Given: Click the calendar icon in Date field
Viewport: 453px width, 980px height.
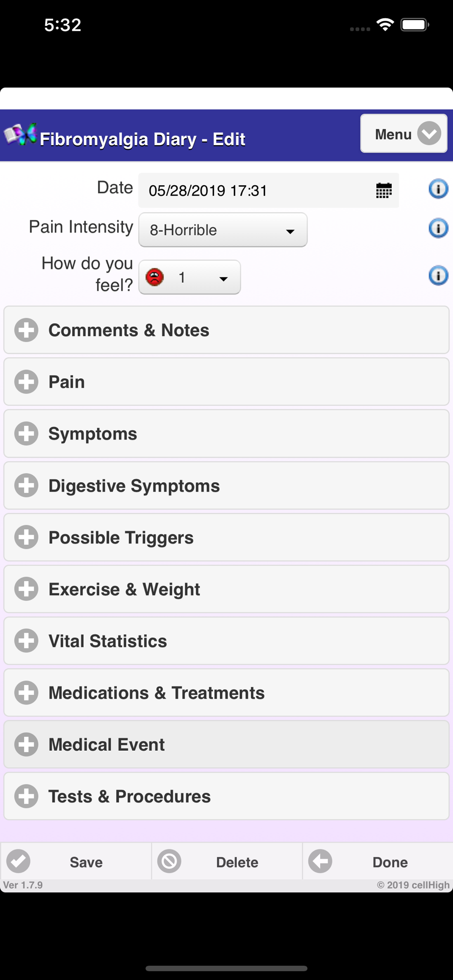Looking at the screenshot, I should coord(384,191).
